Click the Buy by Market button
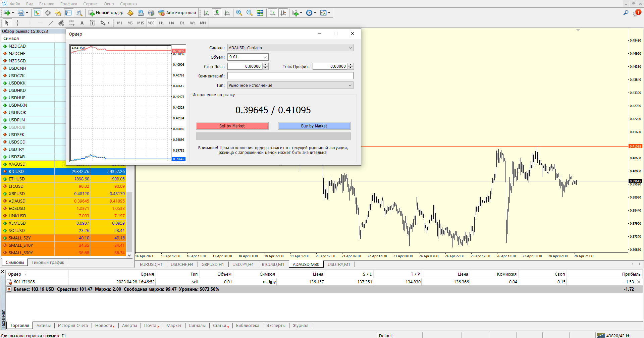Screen dimensions: 644x338 pos(314,126)
